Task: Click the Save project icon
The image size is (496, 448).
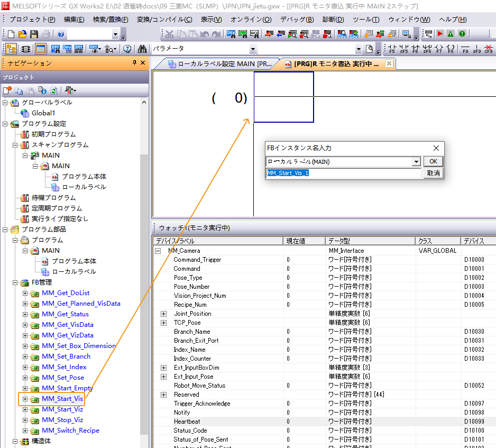Action: [x=34, y=34]
